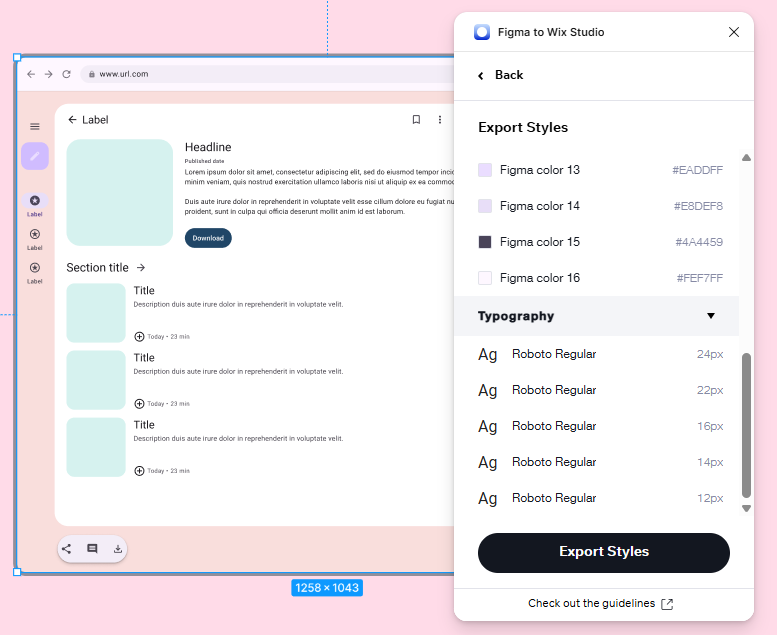Screen dimensions: 777x635
Task: Click the Figma color 16 swatch
Action: click(x=485, y=278)
